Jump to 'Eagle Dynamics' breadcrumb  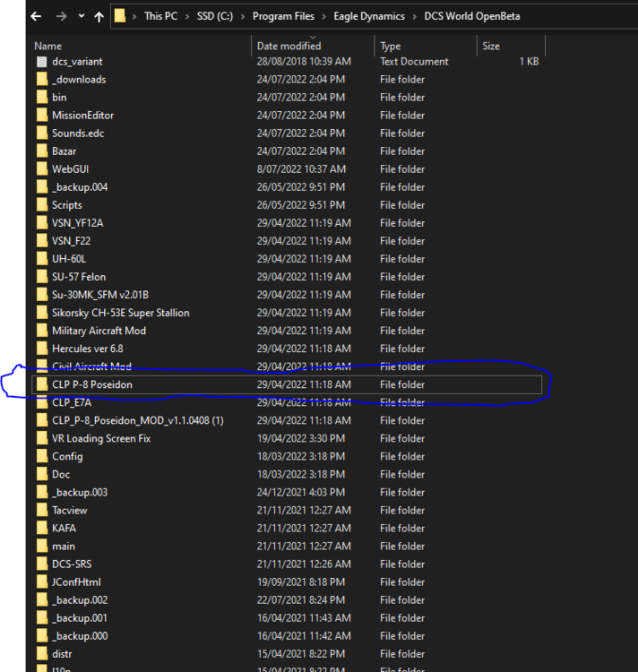pos(369,16)
